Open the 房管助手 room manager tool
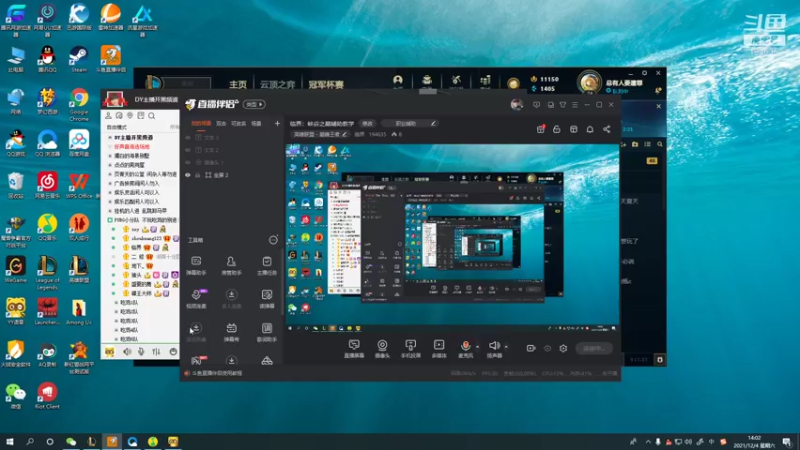Screen dimensions: 800x450 [x=231, y=265]
